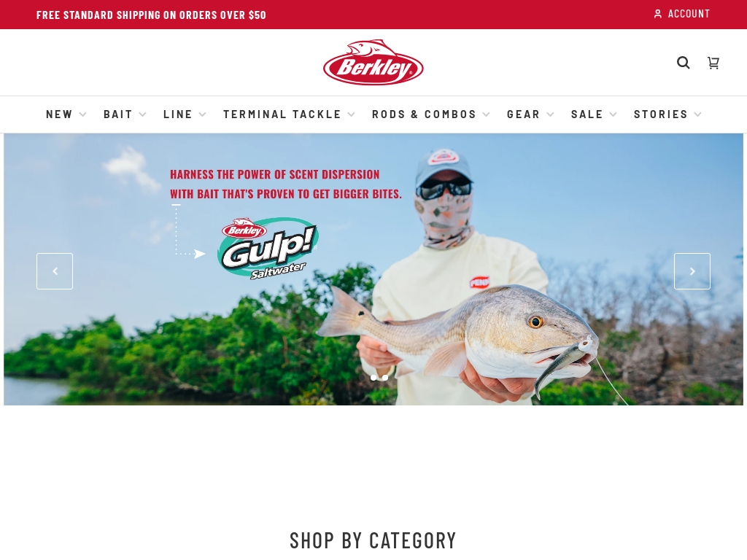Open the GEAR menu item
747x560 pixels.
coord(523,114)
